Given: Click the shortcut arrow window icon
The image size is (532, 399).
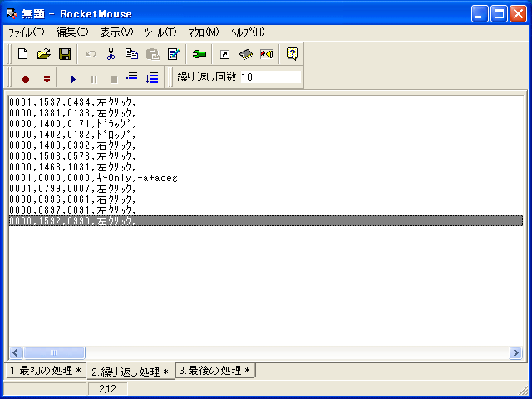Looking at the screenshot, I should (224, 54).
